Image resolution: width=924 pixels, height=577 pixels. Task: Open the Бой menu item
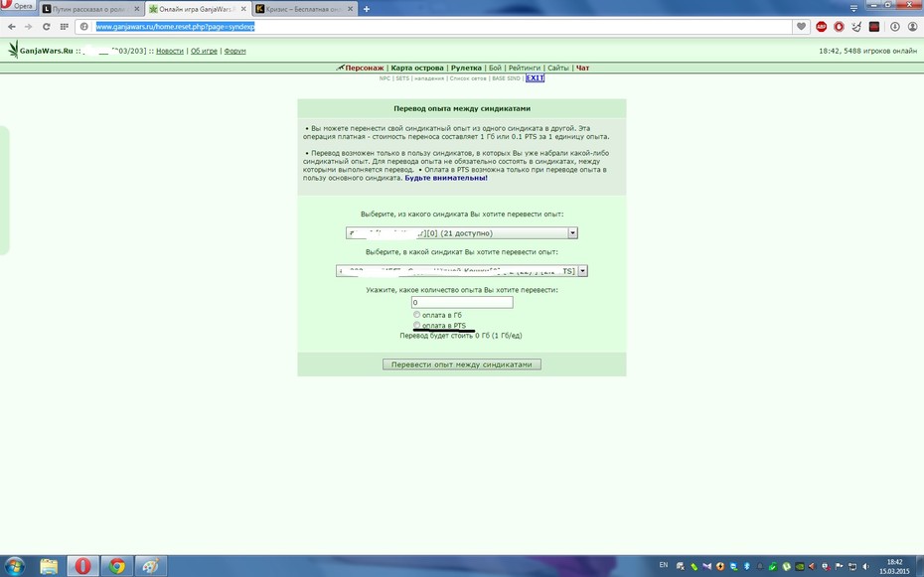[x=495, y=68]
